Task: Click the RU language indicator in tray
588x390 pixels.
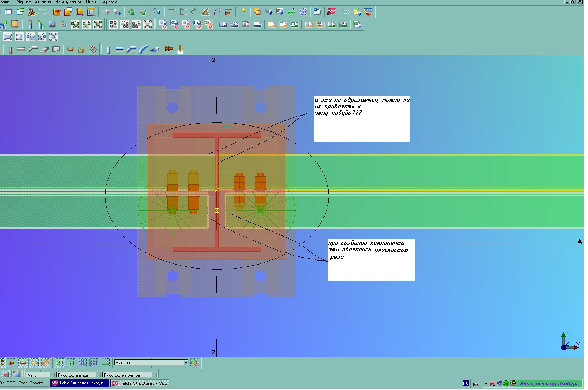Action: [x=465, y=383]
